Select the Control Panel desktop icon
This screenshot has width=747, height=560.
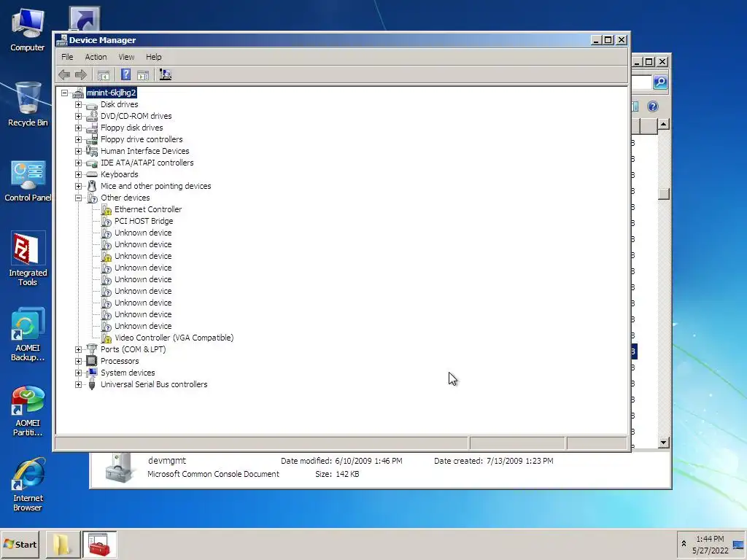pos(28,181)
